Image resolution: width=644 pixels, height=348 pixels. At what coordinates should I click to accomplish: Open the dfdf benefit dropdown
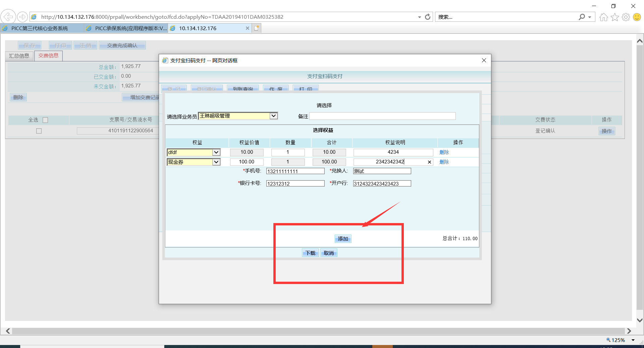[216, 152]
